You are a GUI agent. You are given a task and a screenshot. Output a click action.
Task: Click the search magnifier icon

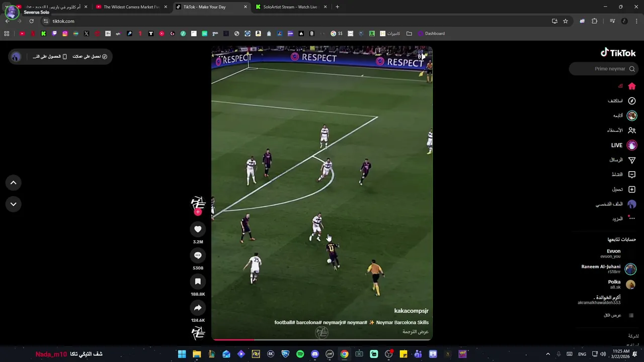[x=632, y=69]
